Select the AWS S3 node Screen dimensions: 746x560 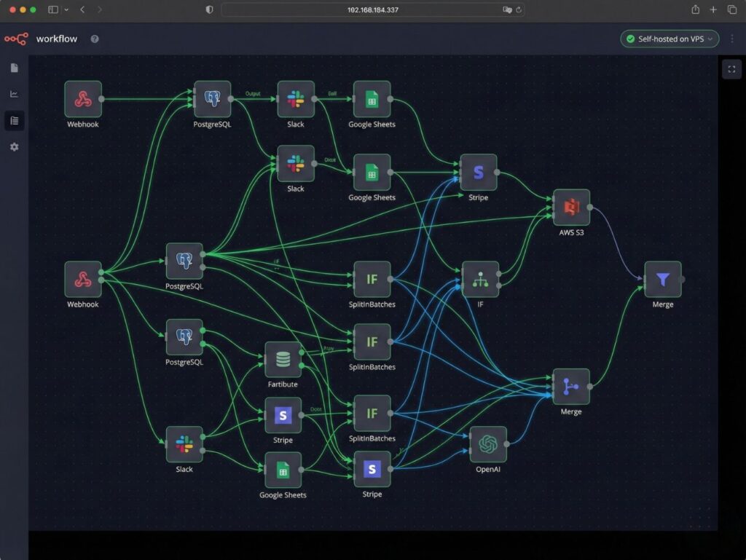tap(571, 208)
